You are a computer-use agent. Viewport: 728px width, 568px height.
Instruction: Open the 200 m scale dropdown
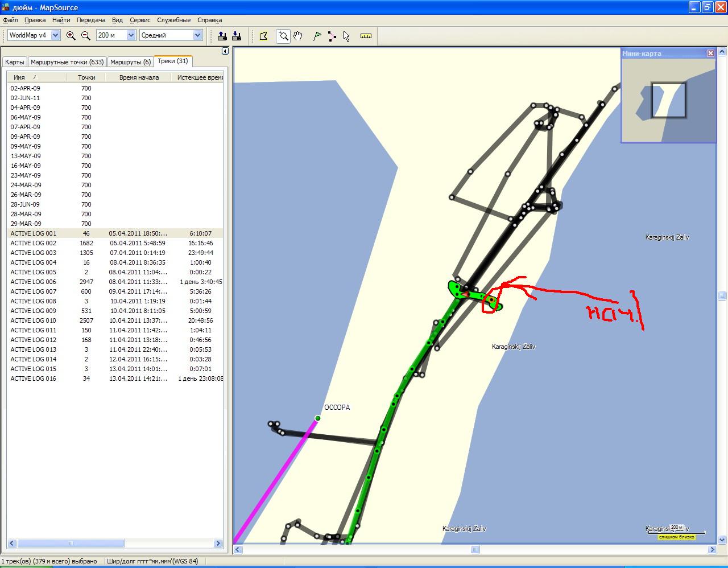pyautogui.click(x=131, y=35)
